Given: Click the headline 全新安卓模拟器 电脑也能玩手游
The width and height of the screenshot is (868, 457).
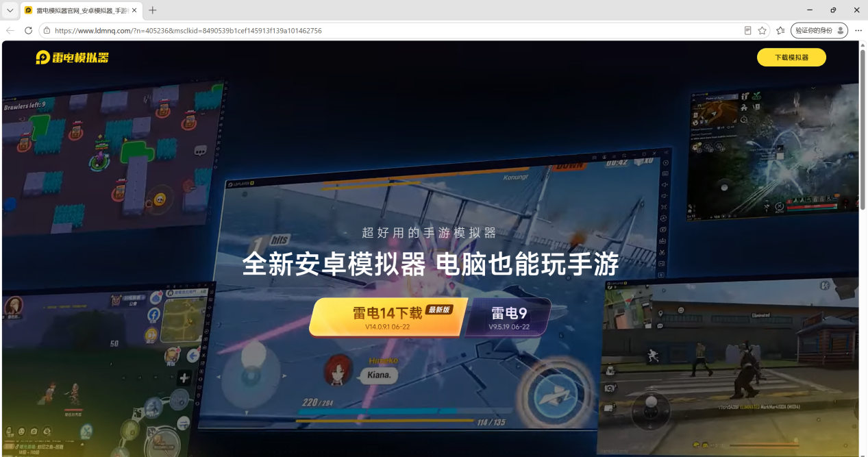Looking at the screenshot, I should (430, 264).
